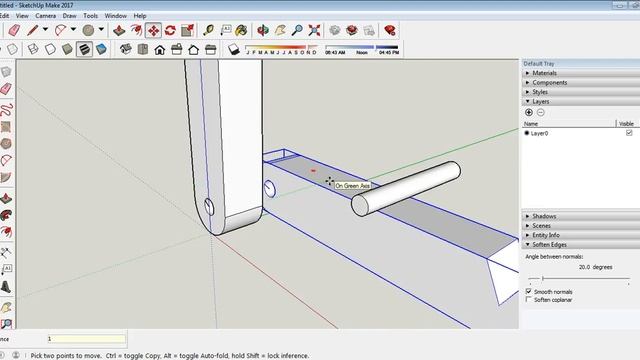Click the Zoom Extents icon
The height and width of the screenshot is (360, 640).
tap(314, 30)
